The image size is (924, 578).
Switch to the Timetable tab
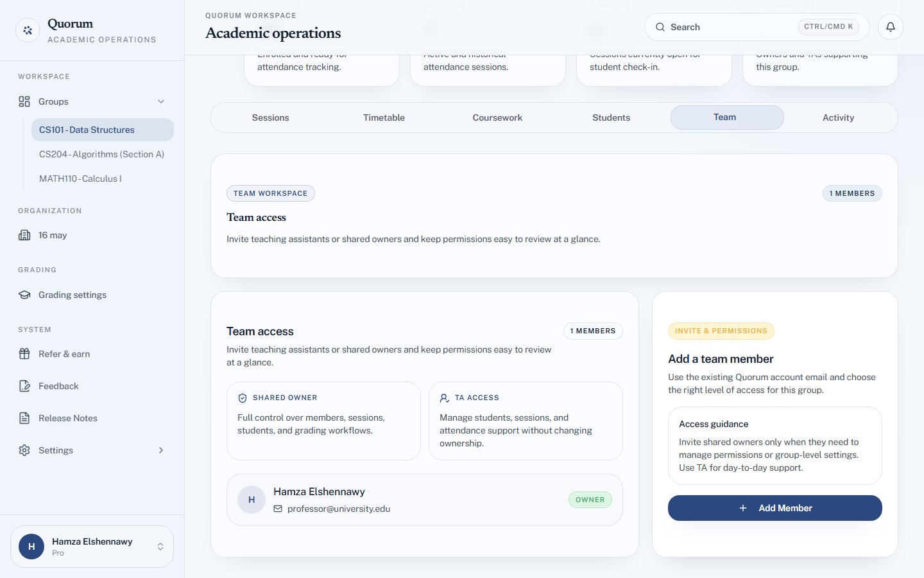384,118
